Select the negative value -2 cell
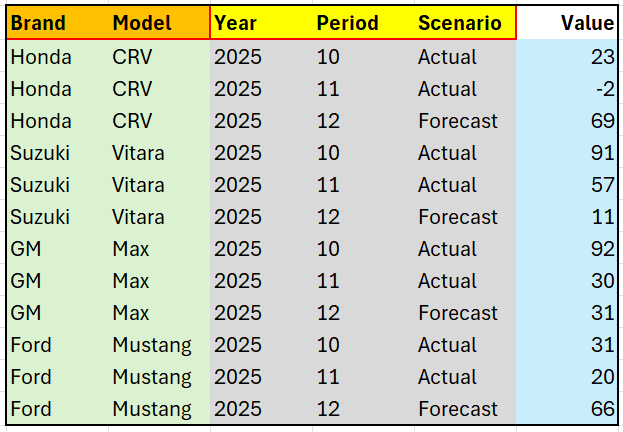The height and width of the screenshot is (432, 623). pos(604,89)
